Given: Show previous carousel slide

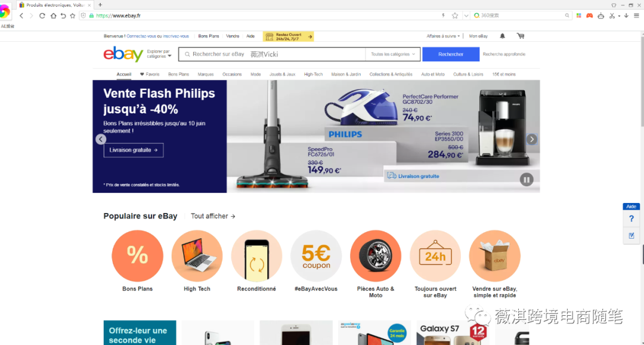Looking at the screenshot, I should (x=101, y=140).
